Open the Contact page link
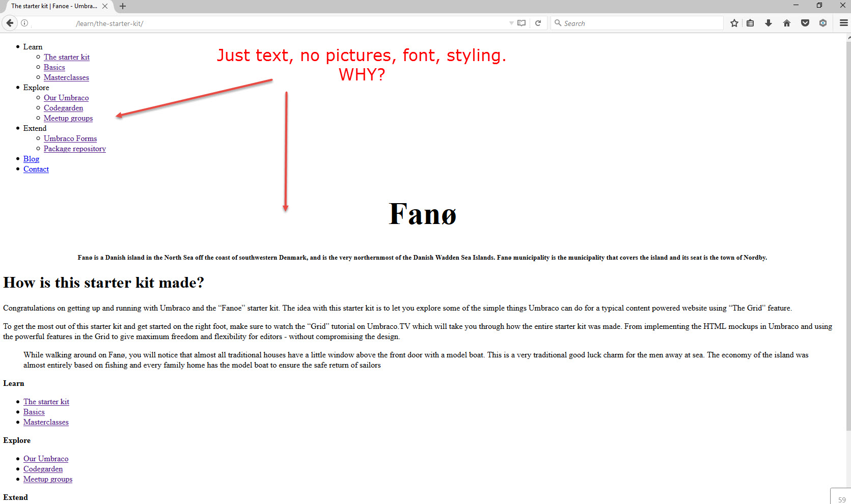851x504 pixels. 36,169
